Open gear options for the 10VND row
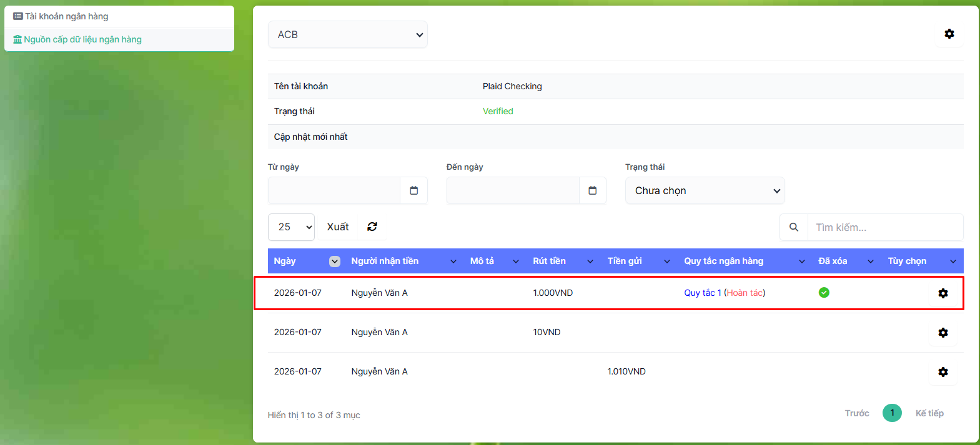Screen dimensions: 980x445 tap(943, 333)
